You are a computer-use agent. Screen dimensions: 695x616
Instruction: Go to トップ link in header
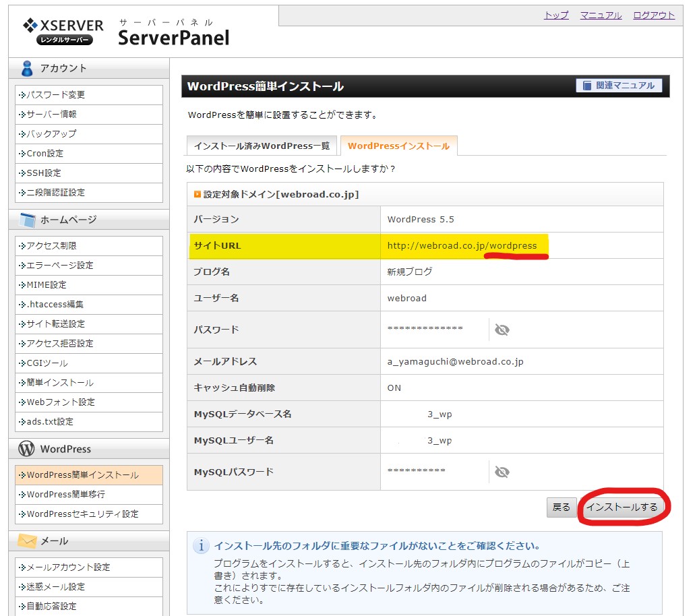(x=556, y=16)
